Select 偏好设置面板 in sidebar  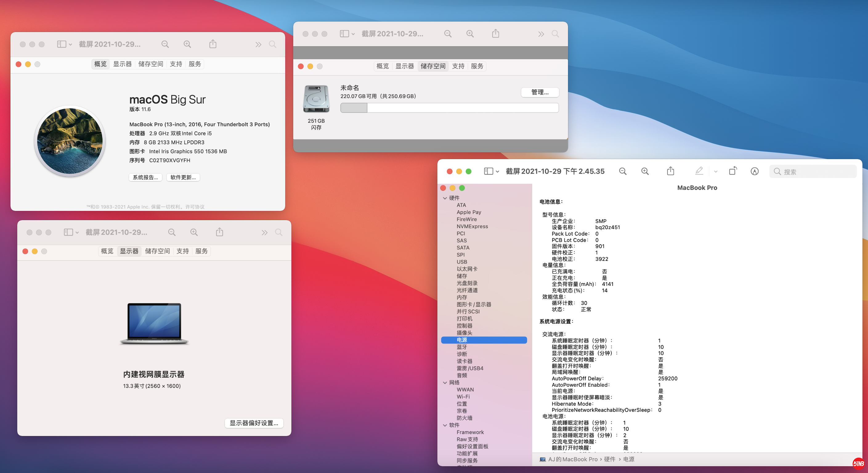click(x=473, y=446)
